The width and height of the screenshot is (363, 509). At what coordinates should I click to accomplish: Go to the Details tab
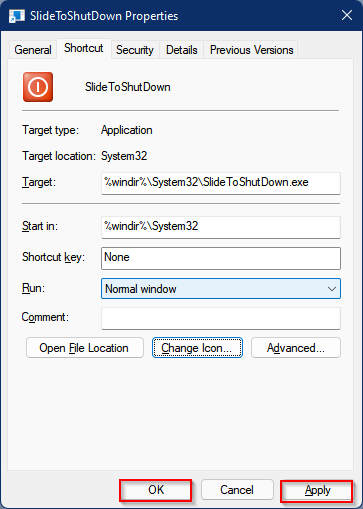pyautogui.click(x=182, y=50)
